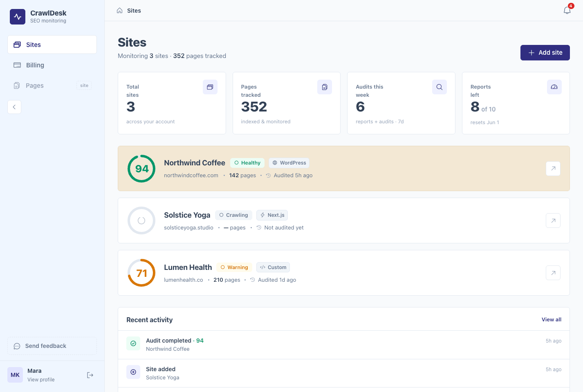This screenshot has height=392, width=583.
Task: Click 'Audited 5h ago' text
Action: coord(293,176)
